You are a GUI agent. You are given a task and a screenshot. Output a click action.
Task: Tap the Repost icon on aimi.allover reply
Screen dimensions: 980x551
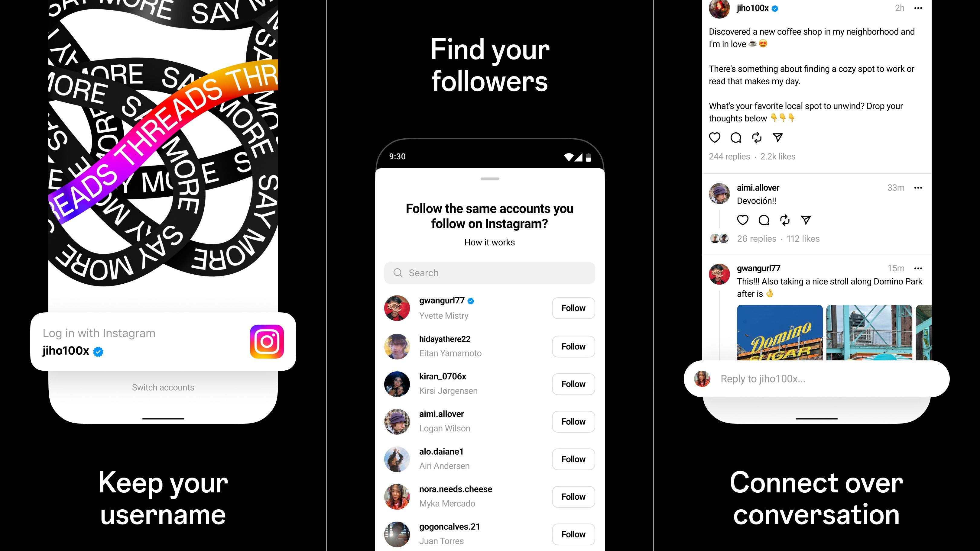pyautogui.click(x=784, y=220)
